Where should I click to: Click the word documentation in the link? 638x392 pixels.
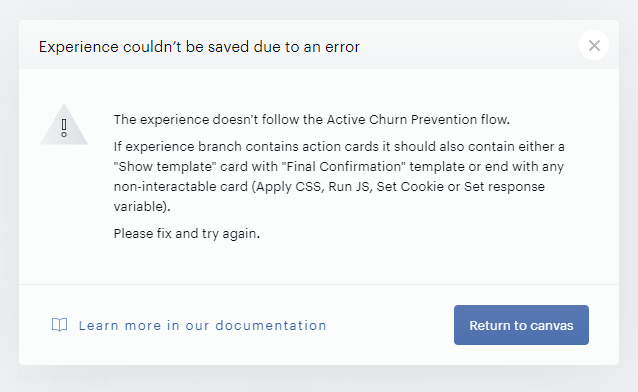[x=271, y=325]
